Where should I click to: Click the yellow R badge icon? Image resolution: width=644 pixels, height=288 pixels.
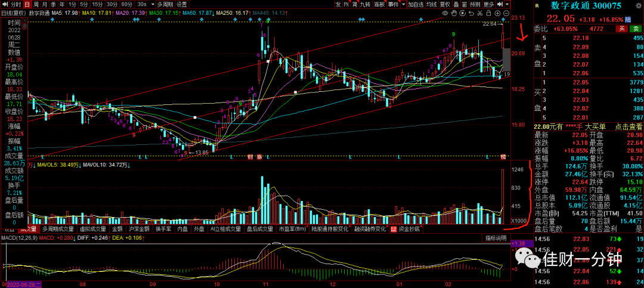pos(538,6)
